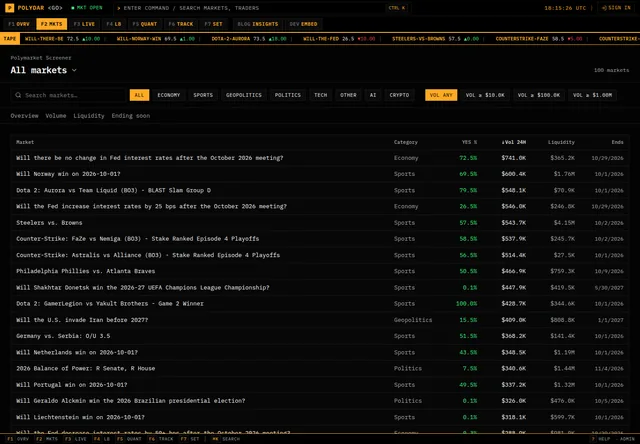Open Shakhtar Donetsk Champions League market

[x=320, y=287]
